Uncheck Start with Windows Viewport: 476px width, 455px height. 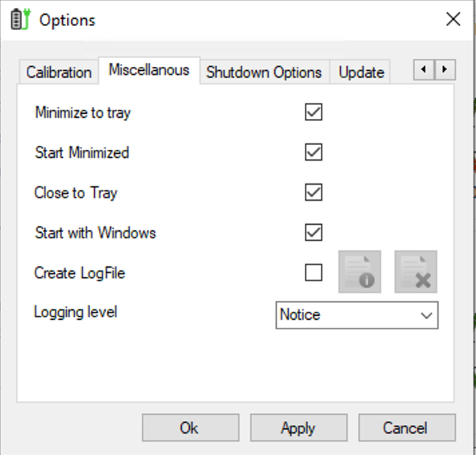click(x=314, y=232)
